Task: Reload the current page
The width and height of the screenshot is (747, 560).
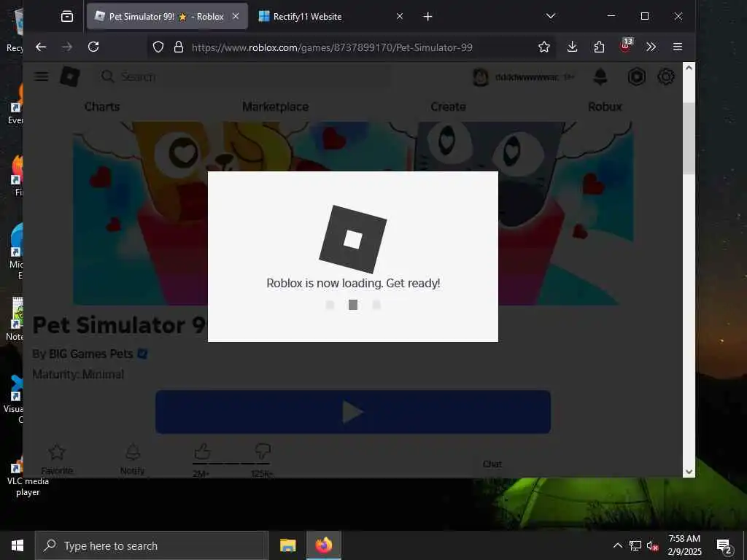Action: [93, 47]
